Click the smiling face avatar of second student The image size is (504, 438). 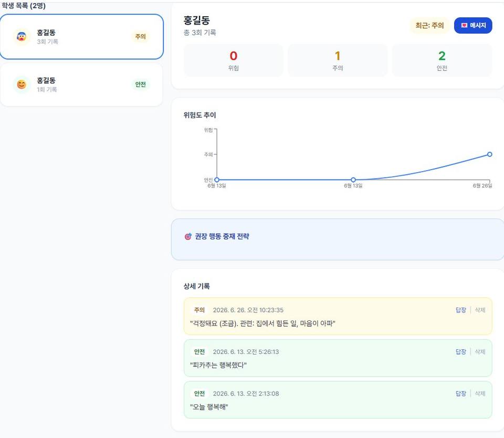[x=22, y=85]
